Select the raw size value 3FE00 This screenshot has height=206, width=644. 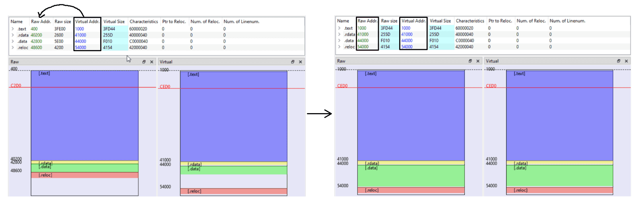(x=60, y=29)
